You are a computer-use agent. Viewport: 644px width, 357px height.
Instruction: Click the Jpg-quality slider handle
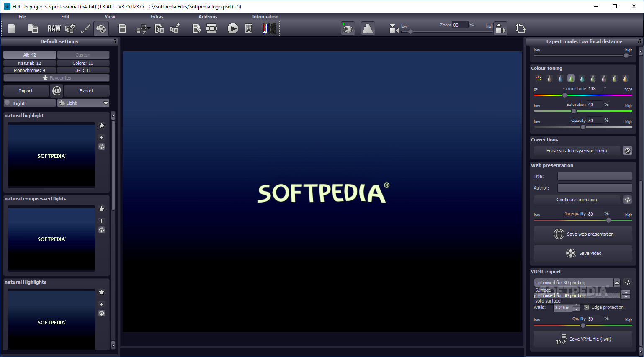(608, 221)
